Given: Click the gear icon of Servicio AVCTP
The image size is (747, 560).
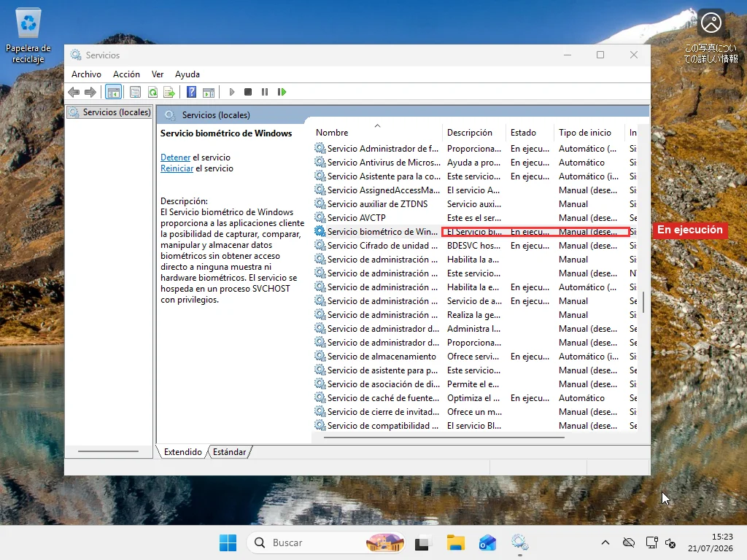Looking at the screenshot, I should pos(320,217).
